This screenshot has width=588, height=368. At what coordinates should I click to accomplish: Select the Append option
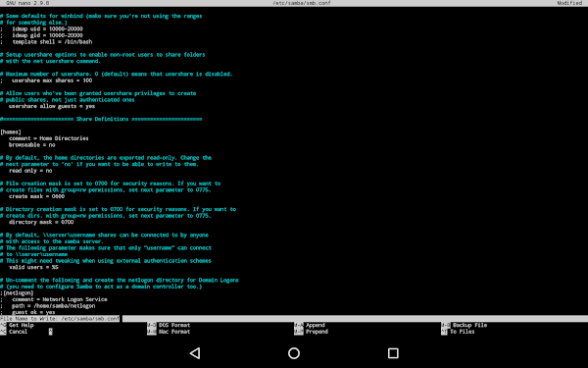(310, 325)
